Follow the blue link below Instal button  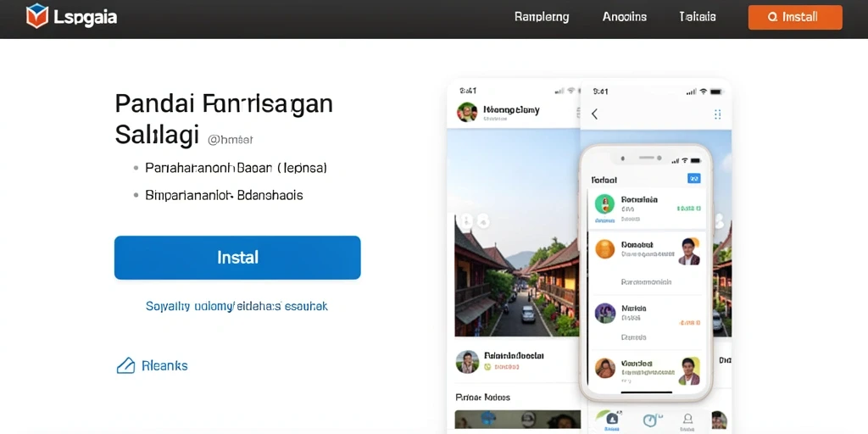[x=237, y=306]
